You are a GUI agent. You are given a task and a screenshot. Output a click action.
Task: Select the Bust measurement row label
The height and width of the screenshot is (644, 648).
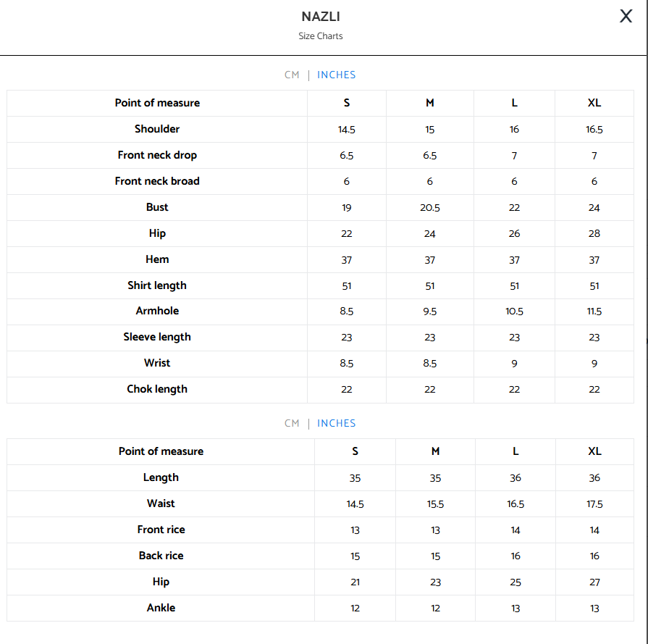pyautogui.click(x=157, y=207)
